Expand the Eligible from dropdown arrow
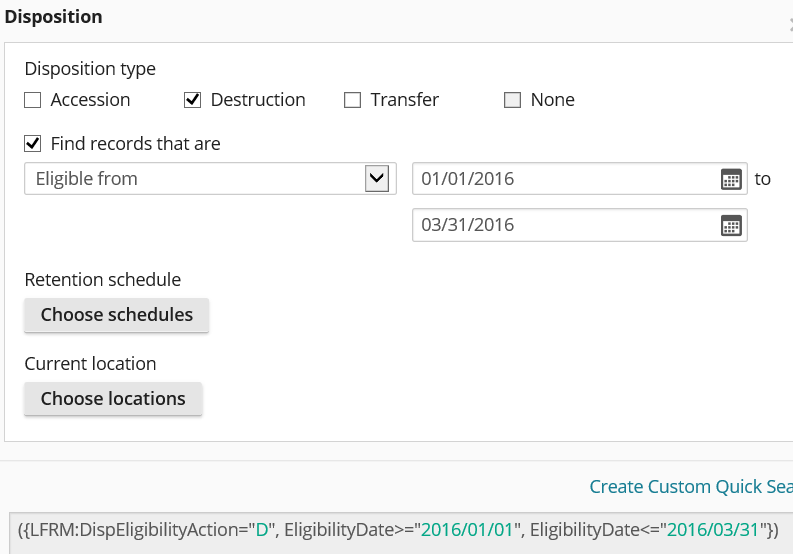The image size is (793, 554). click(x=377, y=179)
